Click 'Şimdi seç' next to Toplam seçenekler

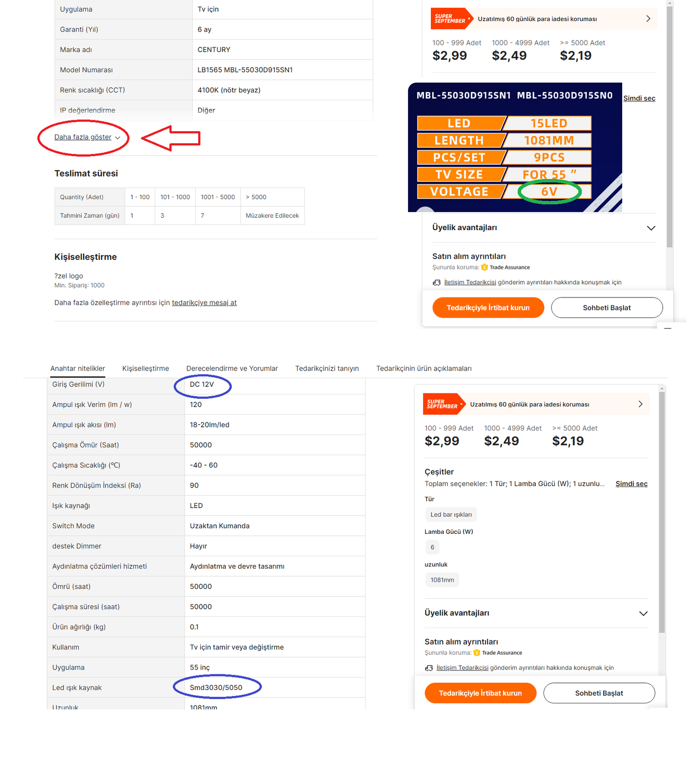coord(631,484)
